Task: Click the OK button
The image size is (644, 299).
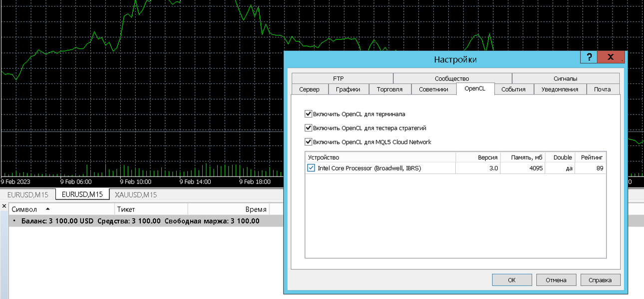Action: tap(512, 280)
